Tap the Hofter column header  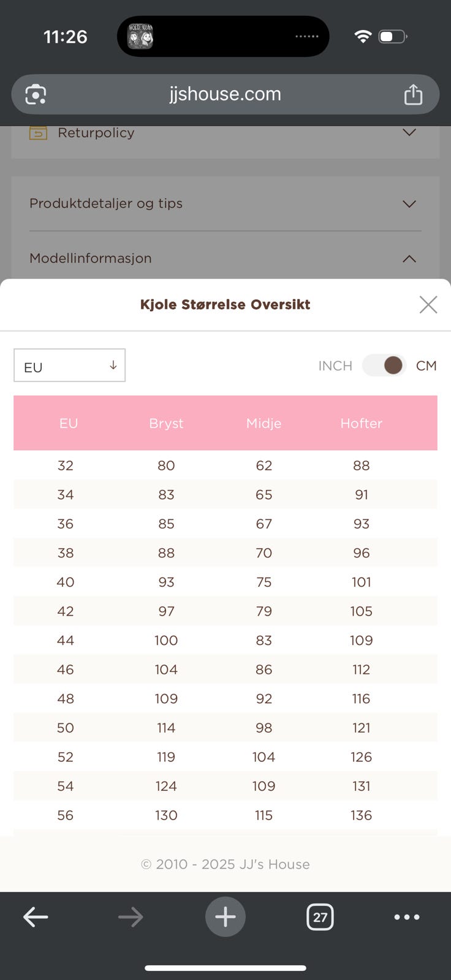point(361,423)
